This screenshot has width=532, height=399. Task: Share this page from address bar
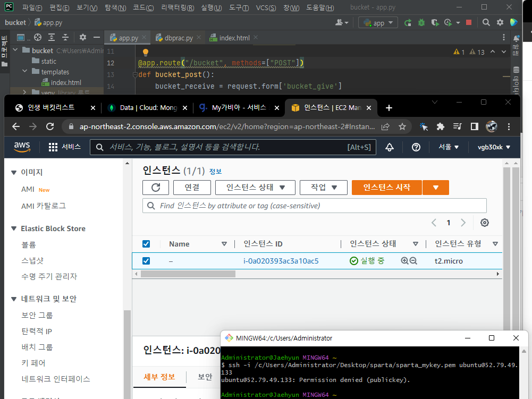[385, 126]
